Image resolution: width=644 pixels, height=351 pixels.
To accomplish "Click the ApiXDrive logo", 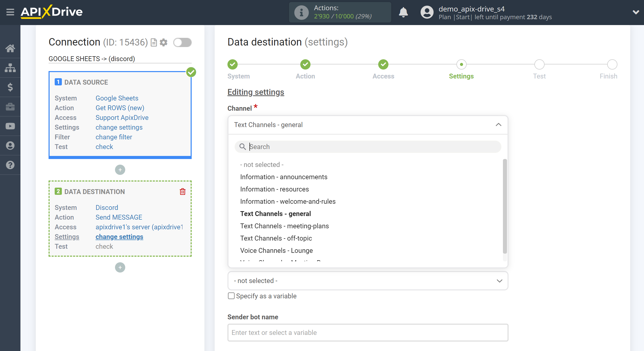I will 52,12.
